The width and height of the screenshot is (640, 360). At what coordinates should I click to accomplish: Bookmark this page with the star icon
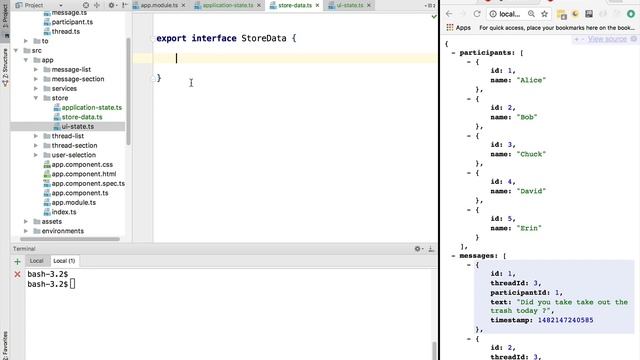(544, 14)
